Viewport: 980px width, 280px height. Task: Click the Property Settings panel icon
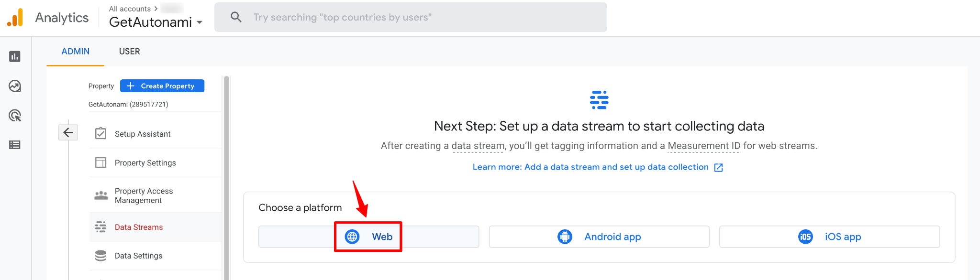tap(100, 162)
